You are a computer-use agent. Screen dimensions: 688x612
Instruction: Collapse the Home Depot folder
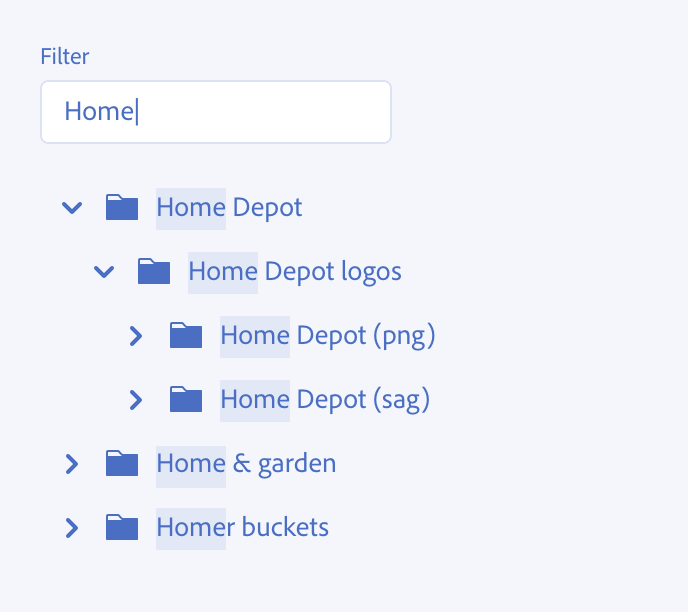click(x=71, y=208)
